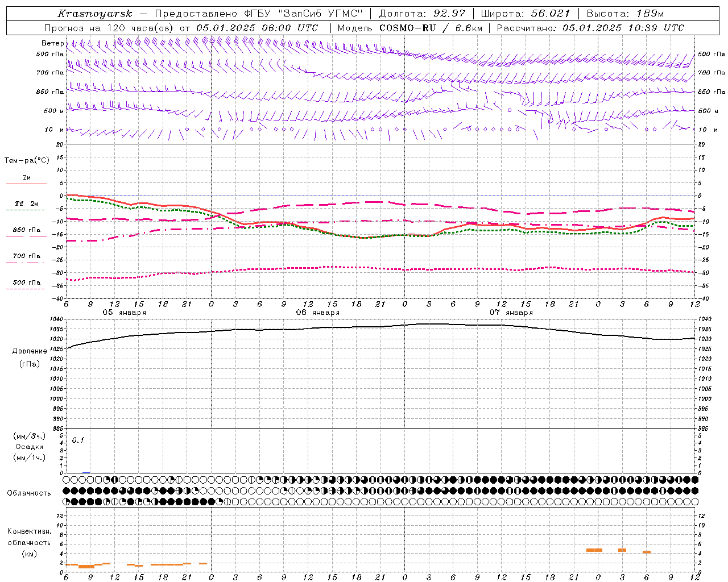Click the "Облачность" cloud cover label
This screenshot has width=728, height=582.
pyautogui.click(x=29, y=493)
